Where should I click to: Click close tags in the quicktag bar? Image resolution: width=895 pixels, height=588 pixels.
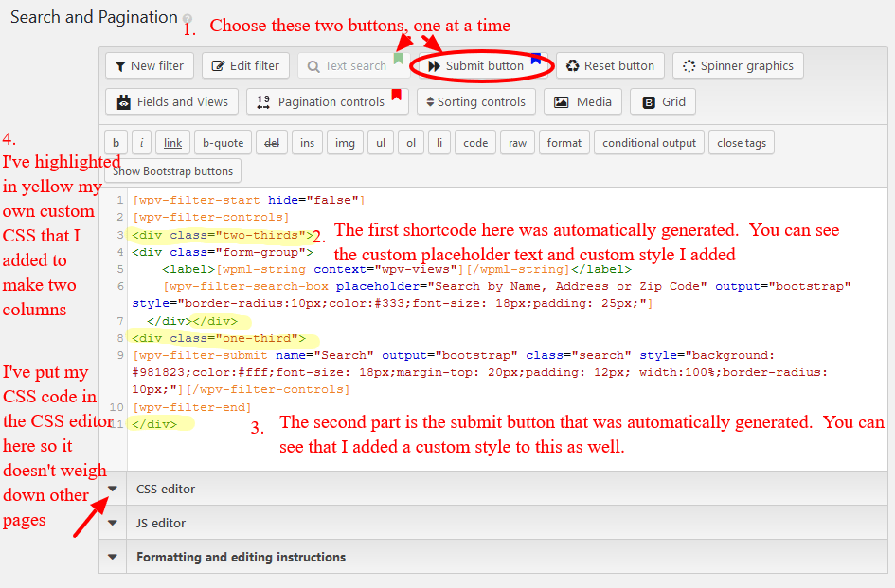741,142
